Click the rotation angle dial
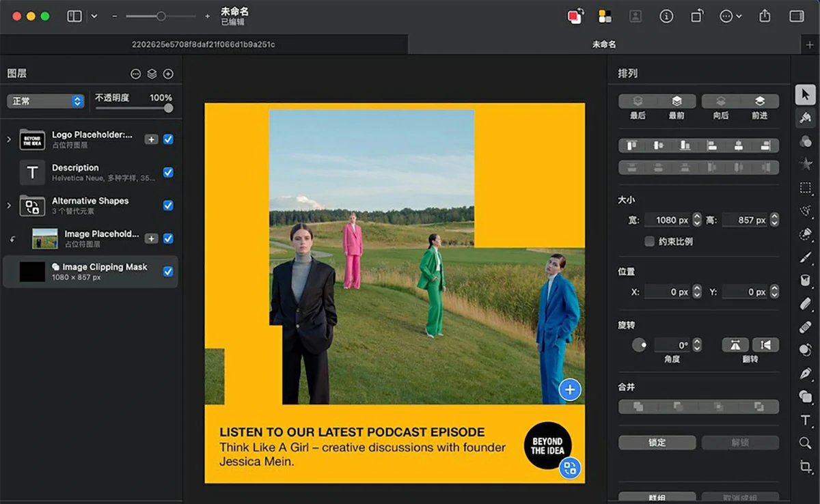Image resolution: width=820 pixels, height=504 pixels. point(640,345)
